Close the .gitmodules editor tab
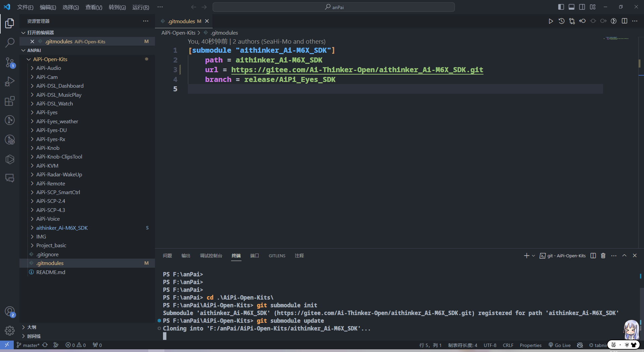The width and height of the screenshot is (644, 352). [x=207, y=21]
